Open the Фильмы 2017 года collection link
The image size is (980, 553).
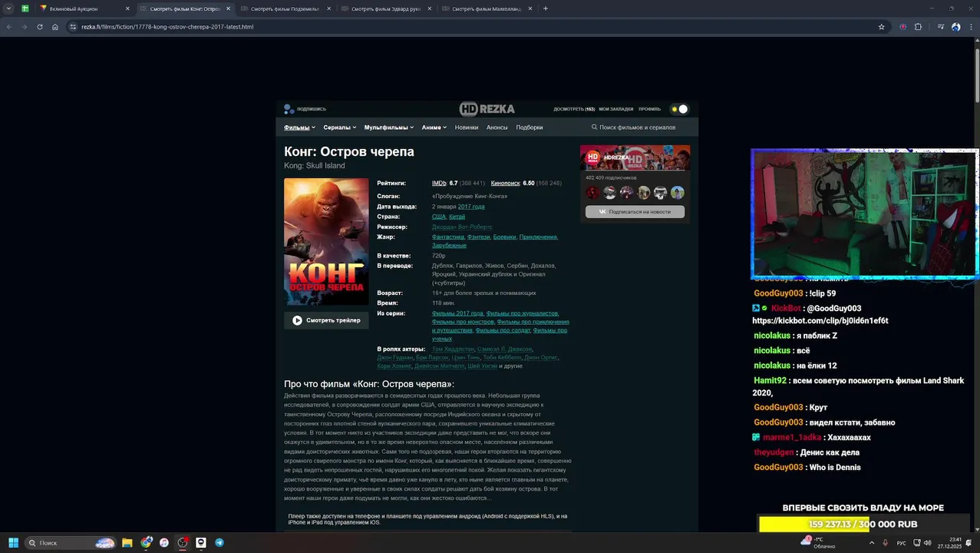point(457,313)
